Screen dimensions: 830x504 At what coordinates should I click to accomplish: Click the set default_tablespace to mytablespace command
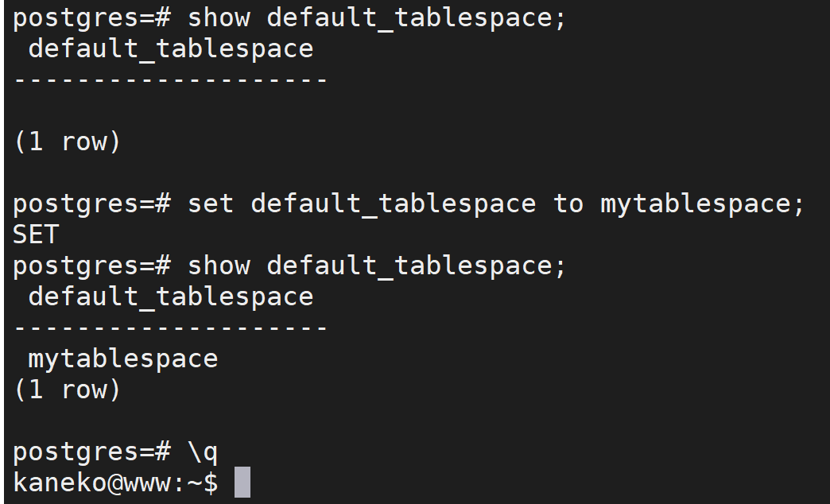point(497,204)
